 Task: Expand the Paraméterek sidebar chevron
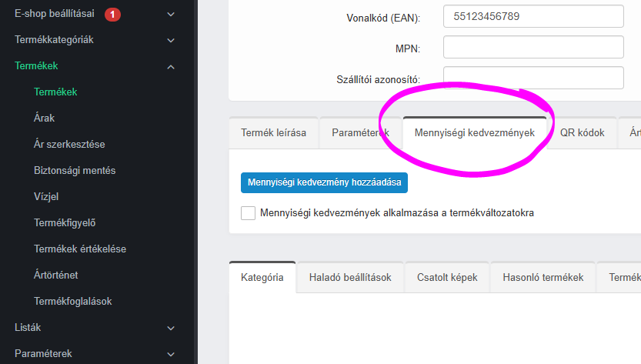[171, 355]
